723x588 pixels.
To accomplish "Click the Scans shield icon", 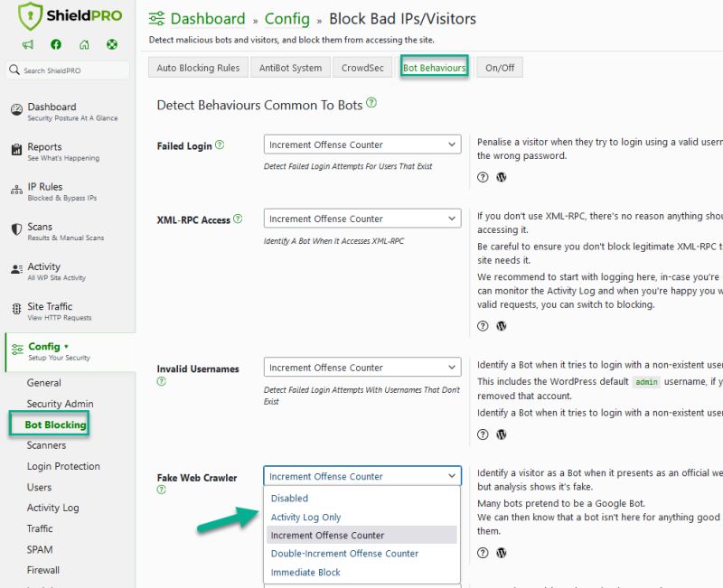I will [16, 229].
